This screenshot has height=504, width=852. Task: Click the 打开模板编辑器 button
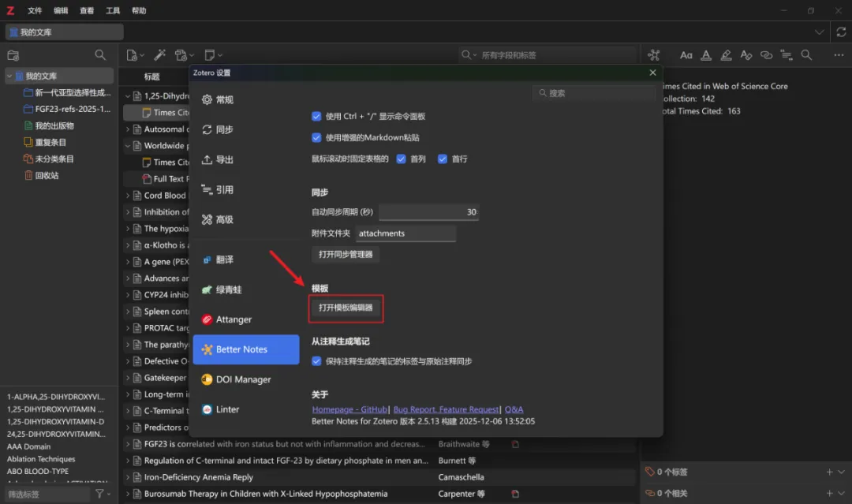click(346, 308)
